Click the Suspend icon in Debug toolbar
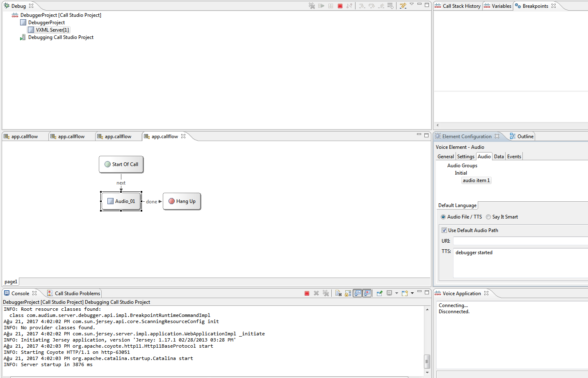 (x=330, y=6)
